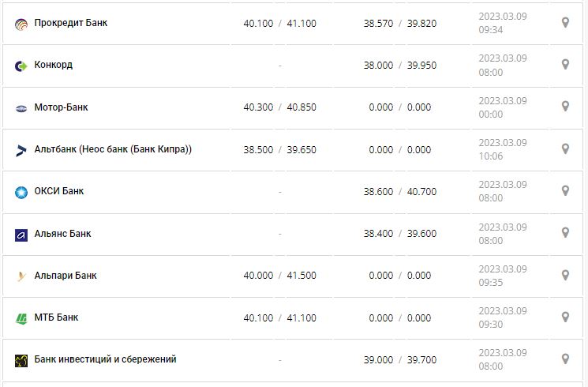Show МТБ Банк locations via map pin
This screenshot has width=588, height=387.
pyautogui.click(x=565, y=317)
